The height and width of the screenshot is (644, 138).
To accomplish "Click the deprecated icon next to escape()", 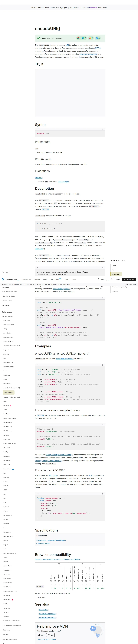I will pos(11,406).
